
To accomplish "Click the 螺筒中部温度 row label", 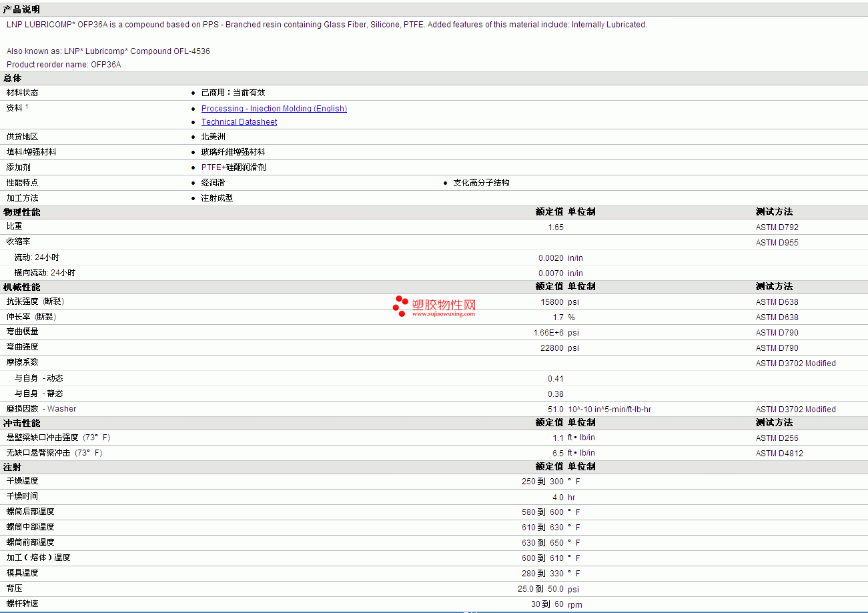I will [31, 527].
